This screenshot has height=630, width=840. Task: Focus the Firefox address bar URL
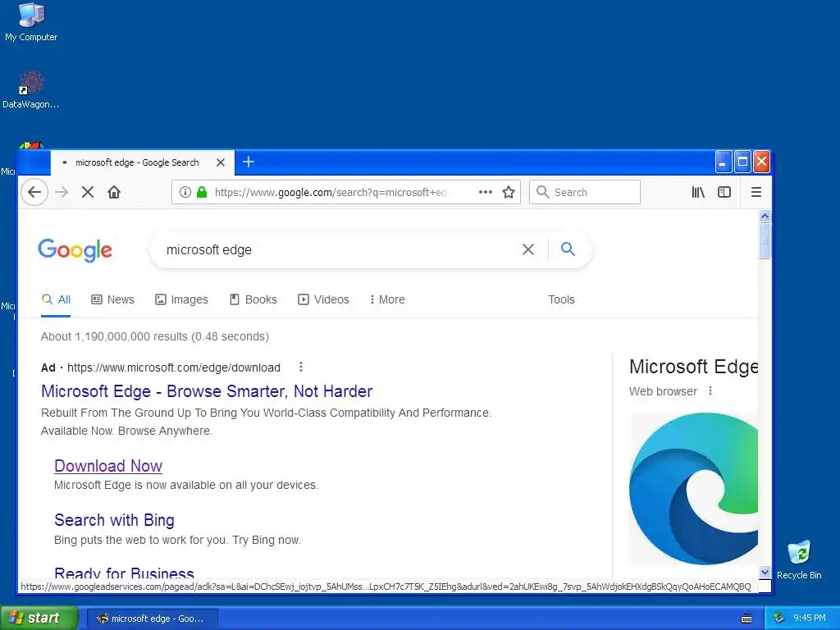pos(331,192)
